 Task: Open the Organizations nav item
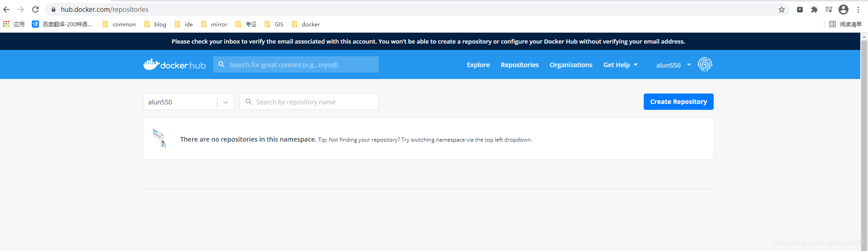click(x=571, y=65)
